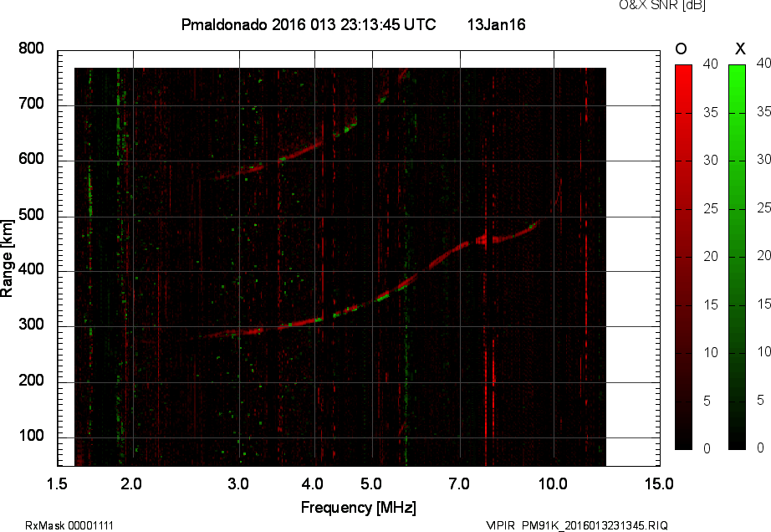Click the 40 tick label on O color bar
This screenshot has height=532, width=771.
pos(711,64)
